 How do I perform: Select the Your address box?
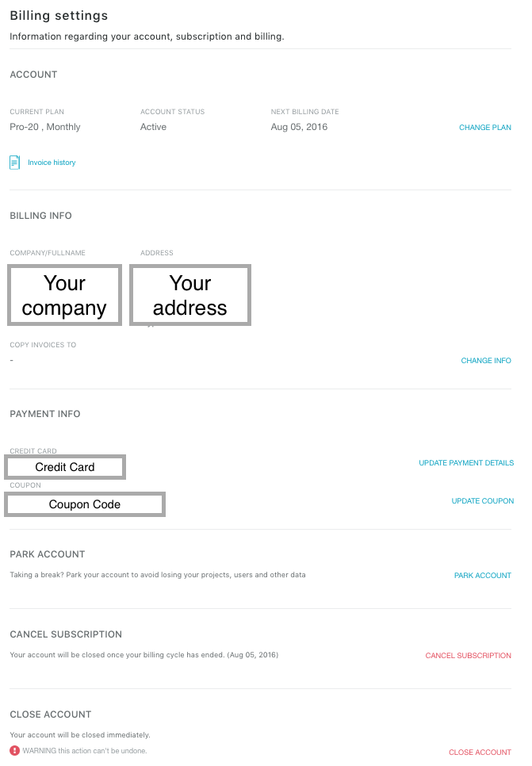[x=190, y=295]
